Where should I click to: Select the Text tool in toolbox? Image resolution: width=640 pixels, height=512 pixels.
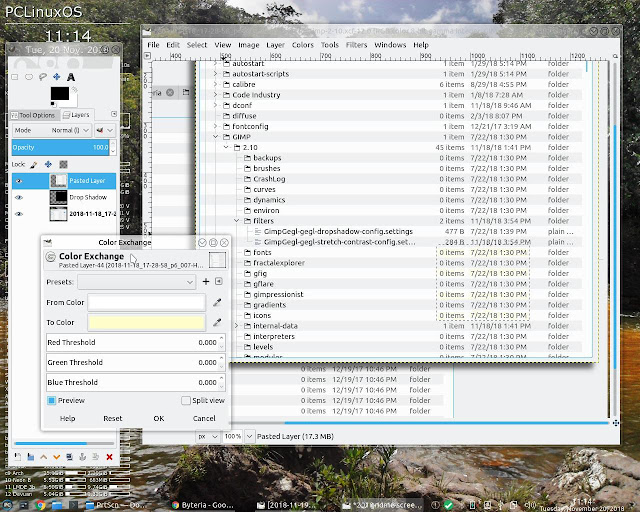[x=71, y=77]
